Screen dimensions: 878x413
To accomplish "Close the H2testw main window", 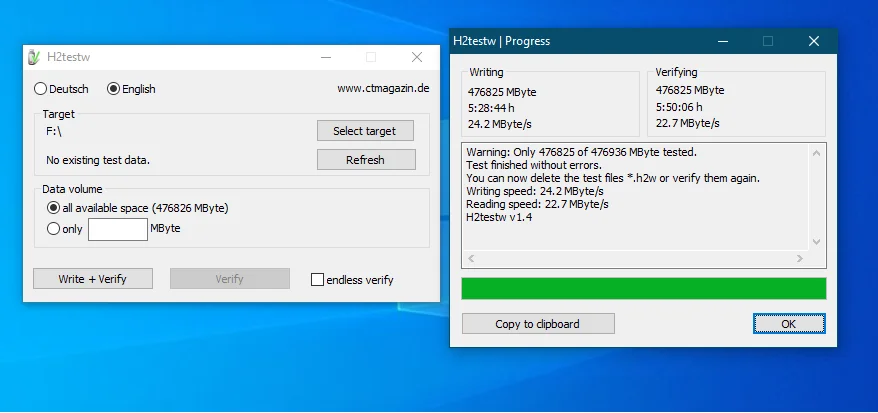I will [x=417, y=57].
